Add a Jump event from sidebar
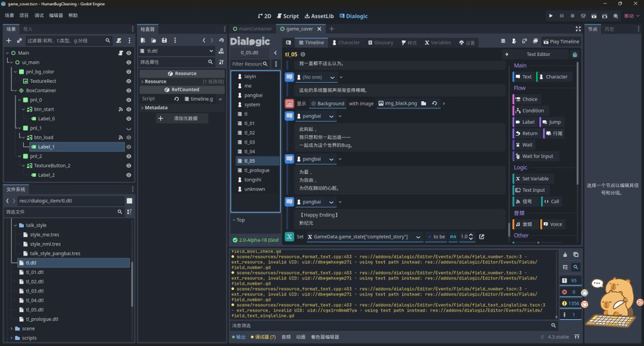Viewport: 644px width, 346px height. pos(551,122)
